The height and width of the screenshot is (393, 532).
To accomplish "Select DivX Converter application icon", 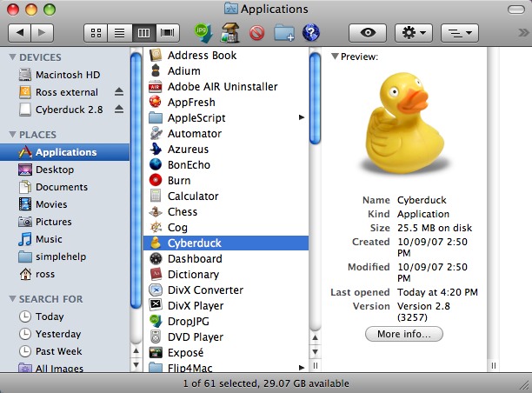I will [x=156, y=290].
